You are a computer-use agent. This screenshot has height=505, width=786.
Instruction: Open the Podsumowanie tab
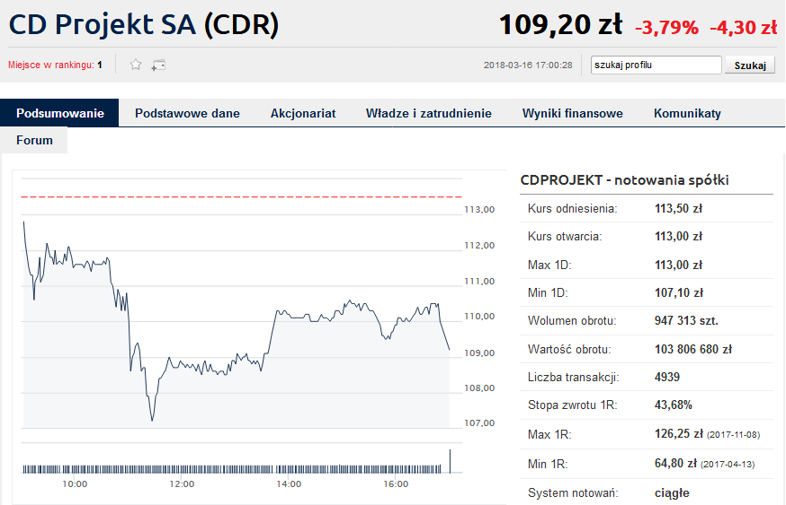[x=60, y=113]
